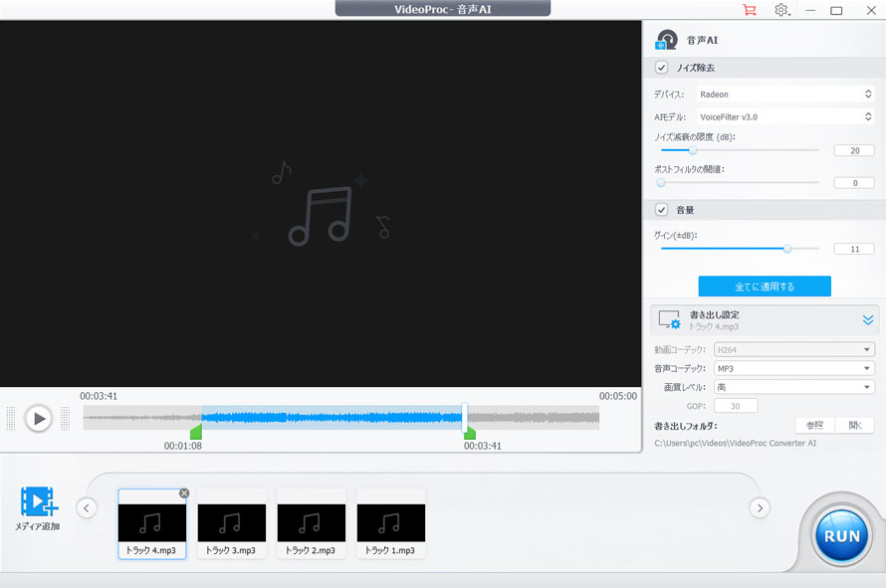Click the メディア追加 add media icon
Screen dimensions: 886x588
tap(39, 501)
